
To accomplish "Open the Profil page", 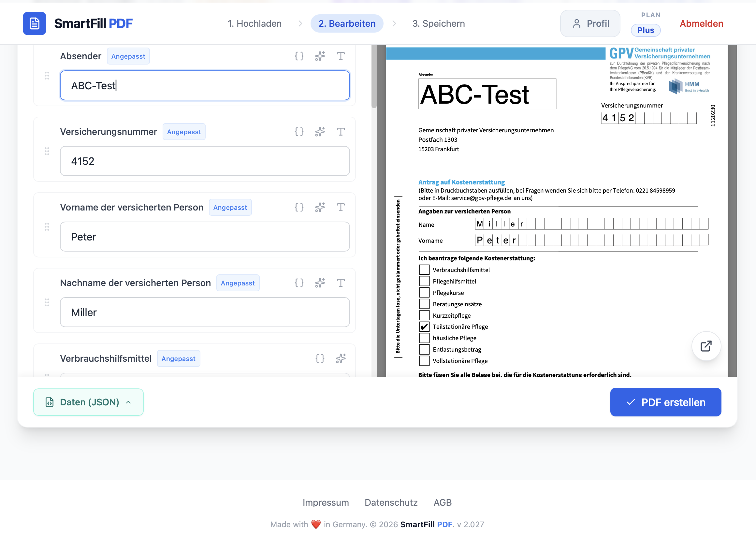I will 590,23.
